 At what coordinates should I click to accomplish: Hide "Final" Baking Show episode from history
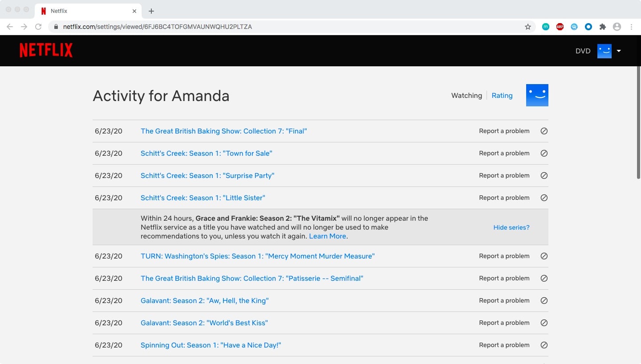(544, 131)
